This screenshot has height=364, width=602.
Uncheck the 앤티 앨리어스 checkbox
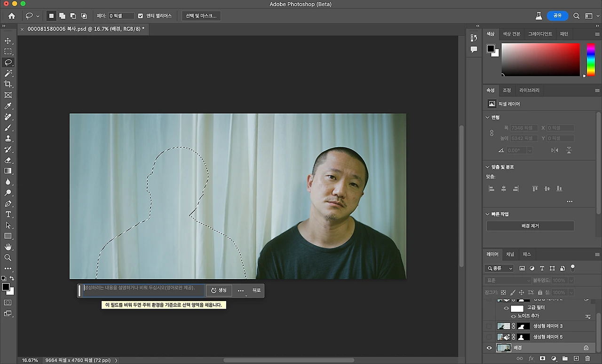[140, 16]
